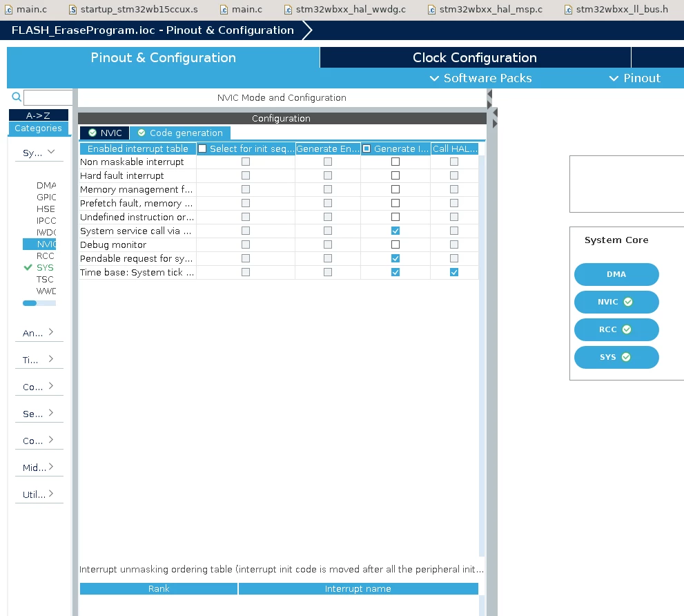Image resolution: width=684 pixels, height=616 pixels.
Task: Click the RCC button in System Core panel
Action: tap(616, 329)
